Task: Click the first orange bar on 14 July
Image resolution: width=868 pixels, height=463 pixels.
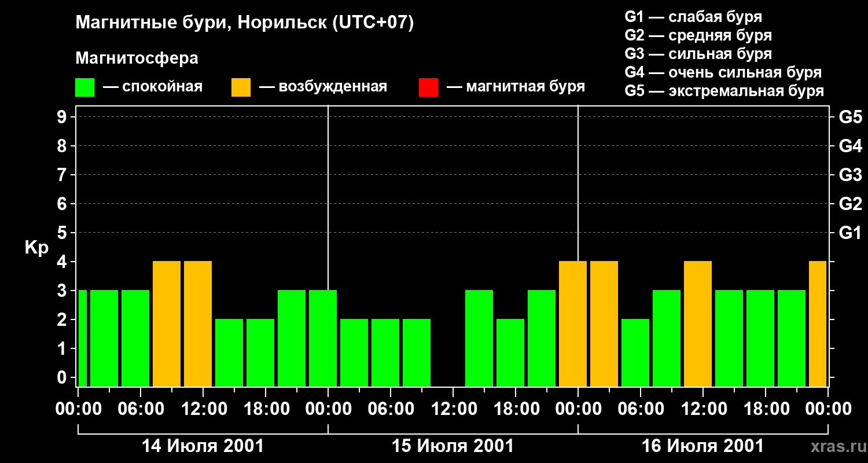Action: click(167, 324)
